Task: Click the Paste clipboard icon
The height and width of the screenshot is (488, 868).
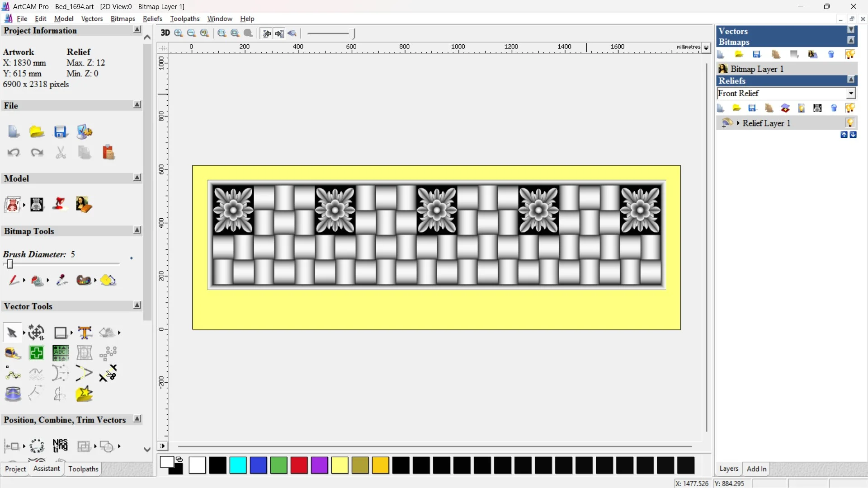Action: pos(108,153)
